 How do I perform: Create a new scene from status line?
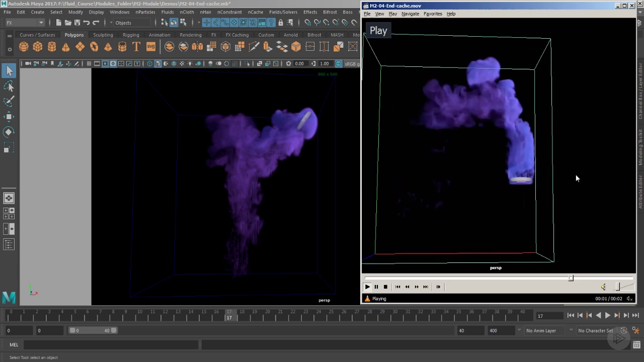point(59,23)
